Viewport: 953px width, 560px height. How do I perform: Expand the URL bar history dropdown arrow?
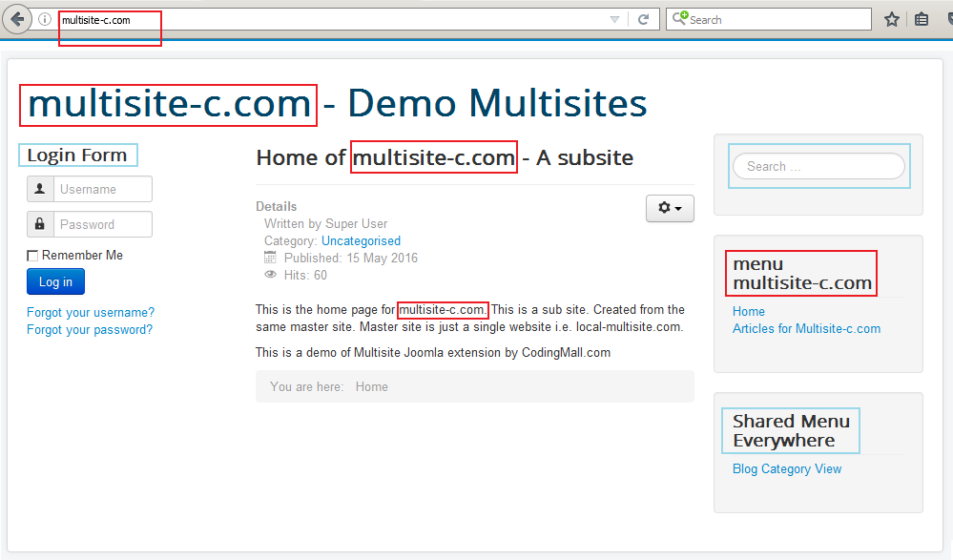(615, 19)
